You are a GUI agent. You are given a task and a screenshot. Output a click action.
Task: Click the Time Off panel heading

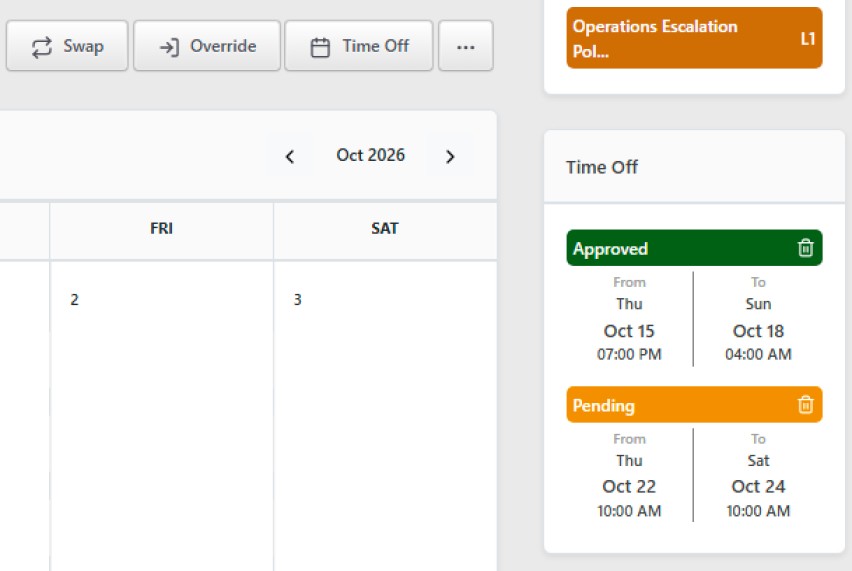click(x=602, y=167)
